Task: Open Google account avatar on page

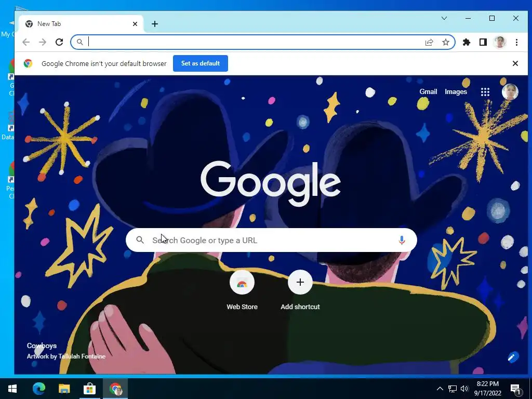Action: point(510,91)
